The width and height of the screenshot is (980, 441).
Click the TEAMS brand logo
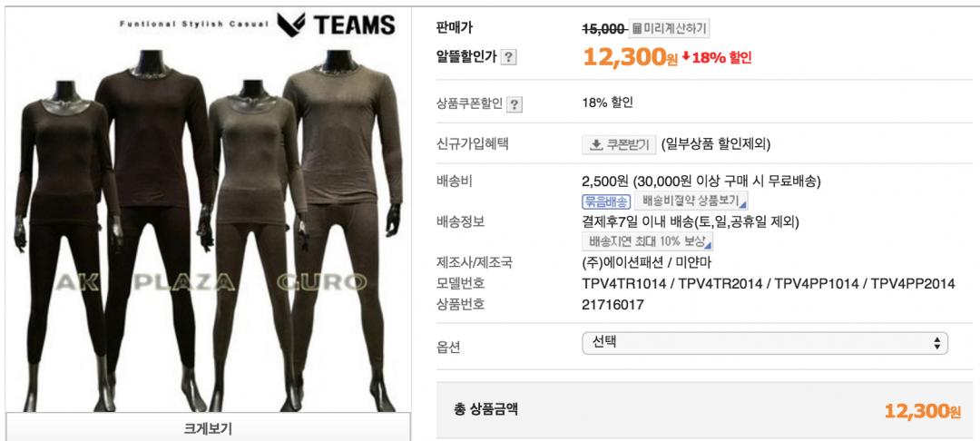(x=337, y=25)
